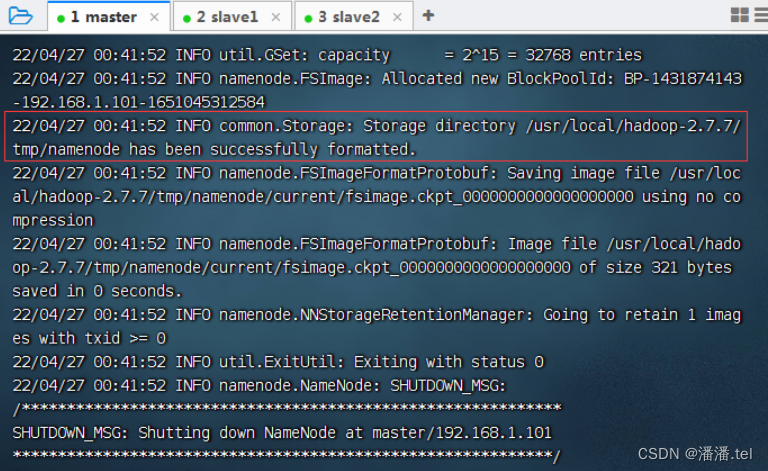Close the slave1 tab
This screenshot has height=471, width=768.
point(276,18)
